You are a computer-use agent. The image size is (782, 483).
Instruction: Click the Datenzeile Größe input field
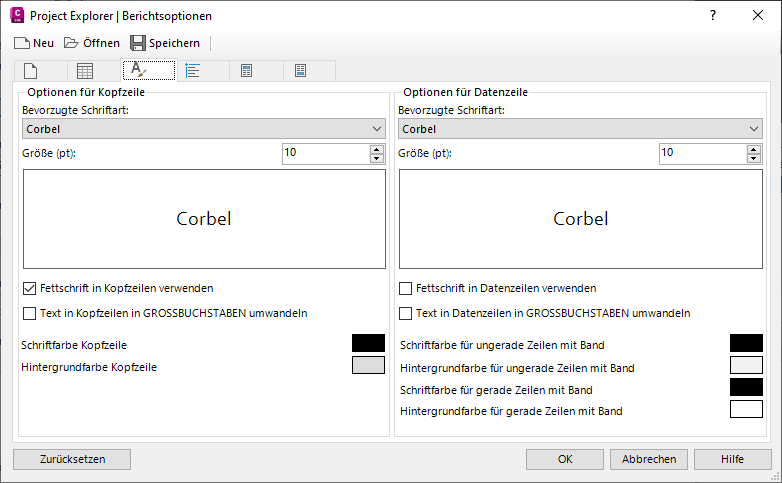click(x=702, y=153)
